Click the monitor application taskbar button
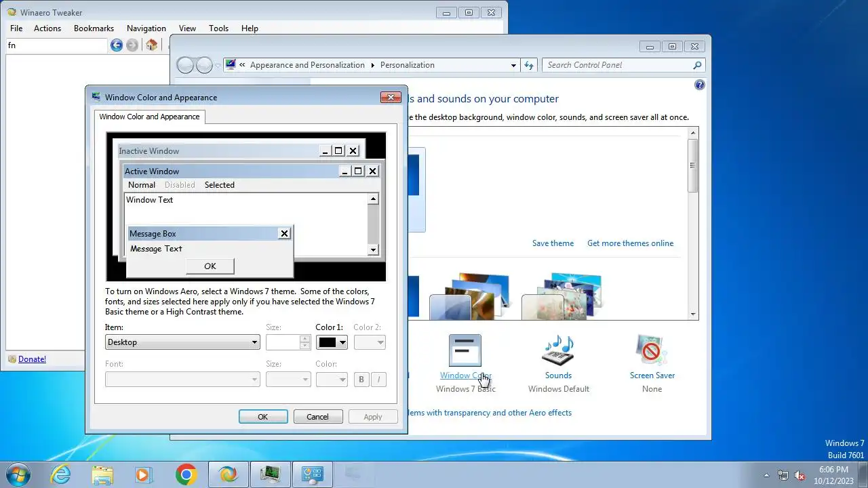 270,474
